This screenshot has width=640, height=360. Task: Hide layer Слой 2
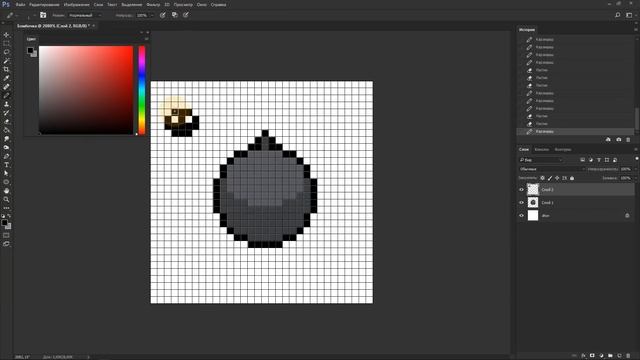(521, 189)
